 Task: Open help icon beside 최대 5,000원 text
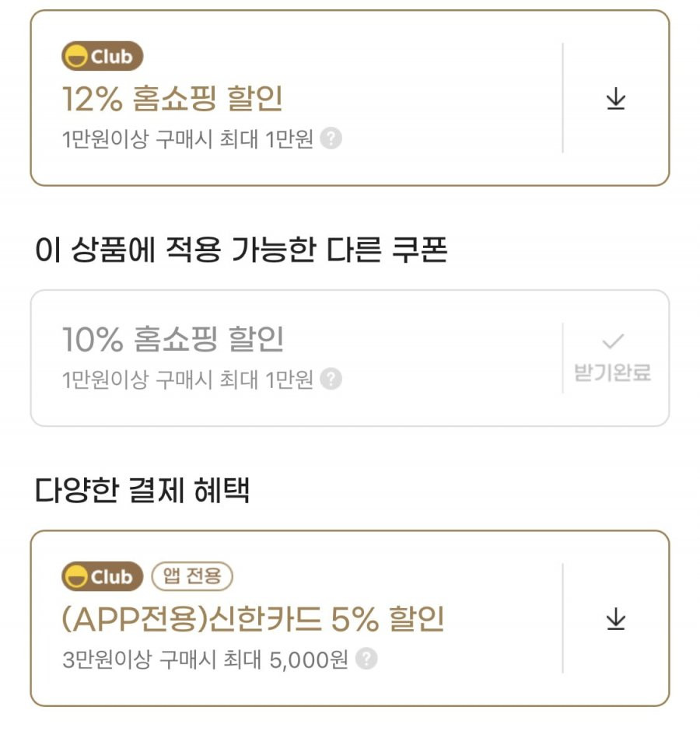(x=366, y=659)
